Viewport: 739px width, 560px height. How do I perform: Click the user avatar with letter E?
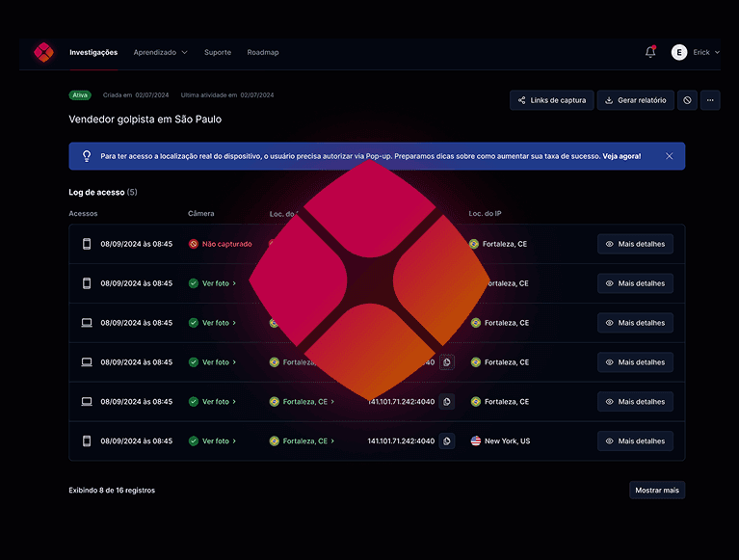click(x=679, y=52)
